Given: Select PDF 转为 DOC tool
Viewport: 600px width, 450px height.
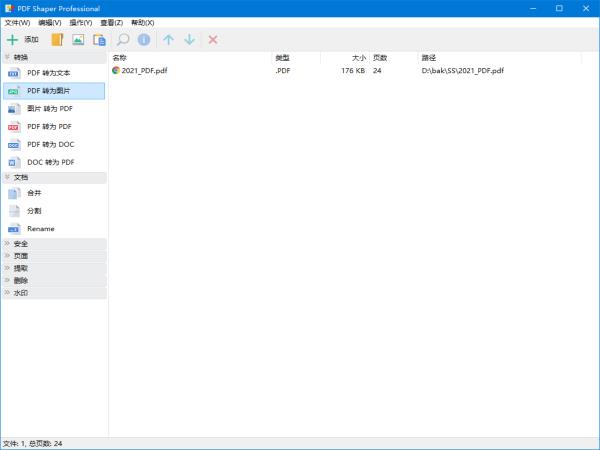Looking at the screenshot, I should (x=54, y=145).
